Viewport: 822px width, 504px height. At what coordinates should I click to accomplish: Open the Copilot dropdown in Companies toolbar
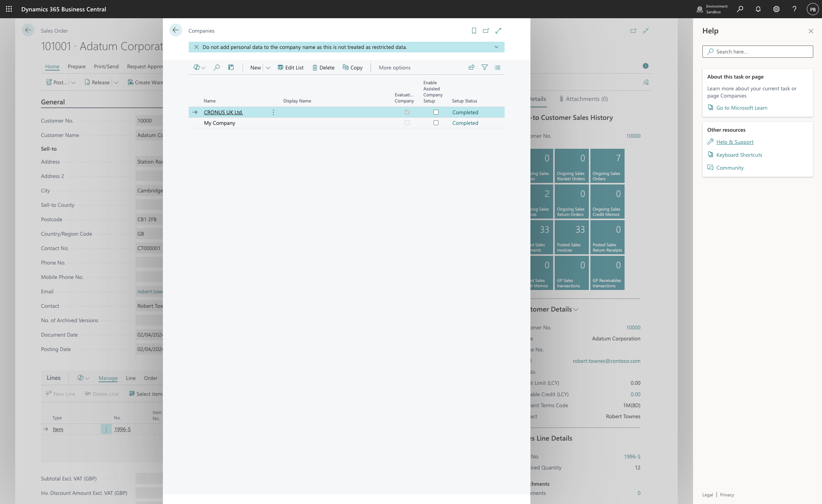pos(199,68)
